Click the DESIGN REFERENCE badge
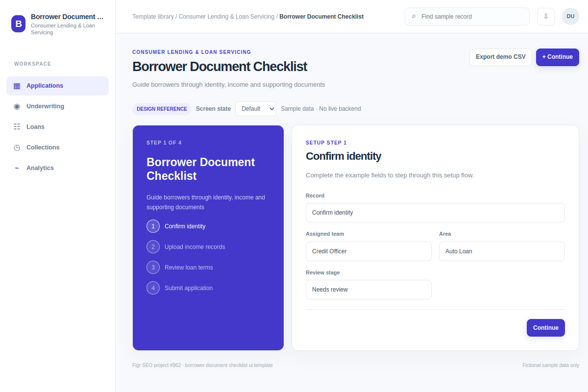Viewport: 588px width, 392px height. tap(162, 109)
